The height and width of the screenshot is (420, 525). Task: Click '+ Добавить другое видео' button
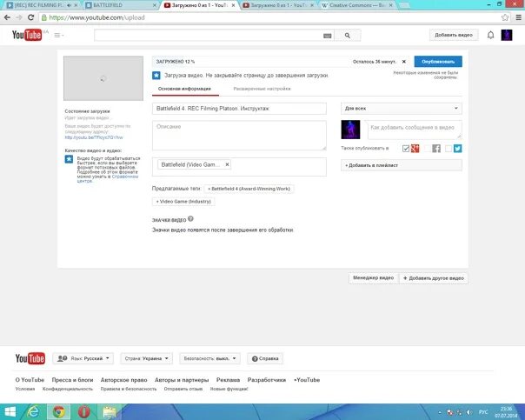coord(434,278)
